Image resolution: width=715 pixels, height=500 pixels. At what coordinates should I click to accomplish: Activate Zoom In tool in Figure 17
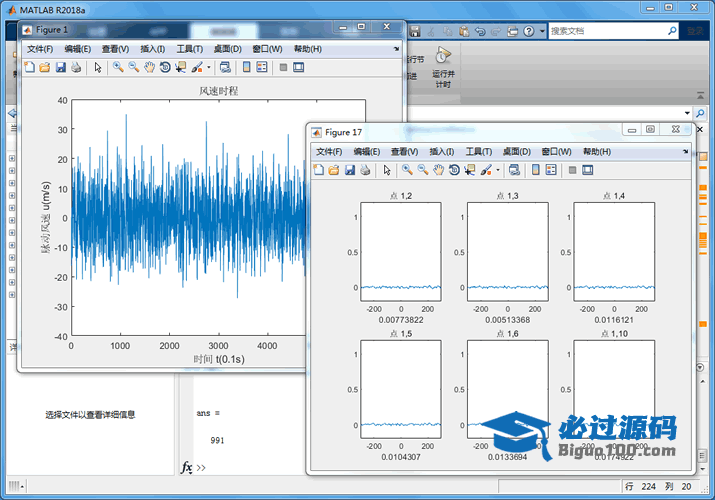click(x=407, y=170)
